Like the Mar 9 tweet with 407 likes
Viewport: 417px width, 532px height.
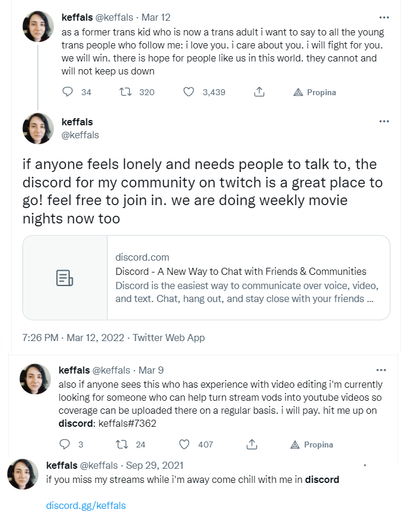point(184,445)
